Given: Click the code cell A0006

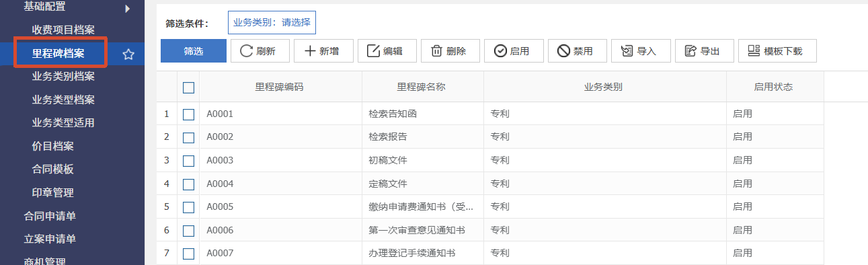Looking at the screenshot, I should 280,230.
